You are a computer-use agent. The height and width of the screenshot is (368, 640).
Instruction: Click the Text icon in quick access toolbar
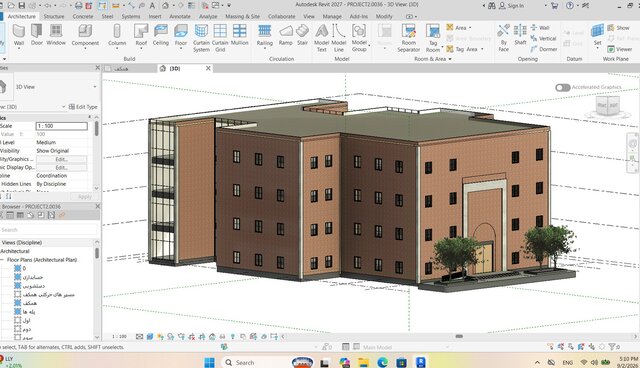[152, 5]
